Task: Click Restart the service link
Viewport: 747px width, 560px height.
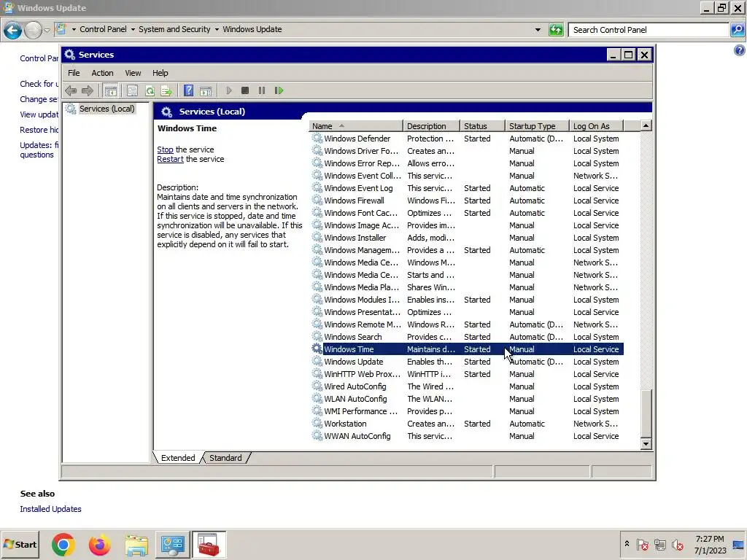Action: tap(170, 159)
